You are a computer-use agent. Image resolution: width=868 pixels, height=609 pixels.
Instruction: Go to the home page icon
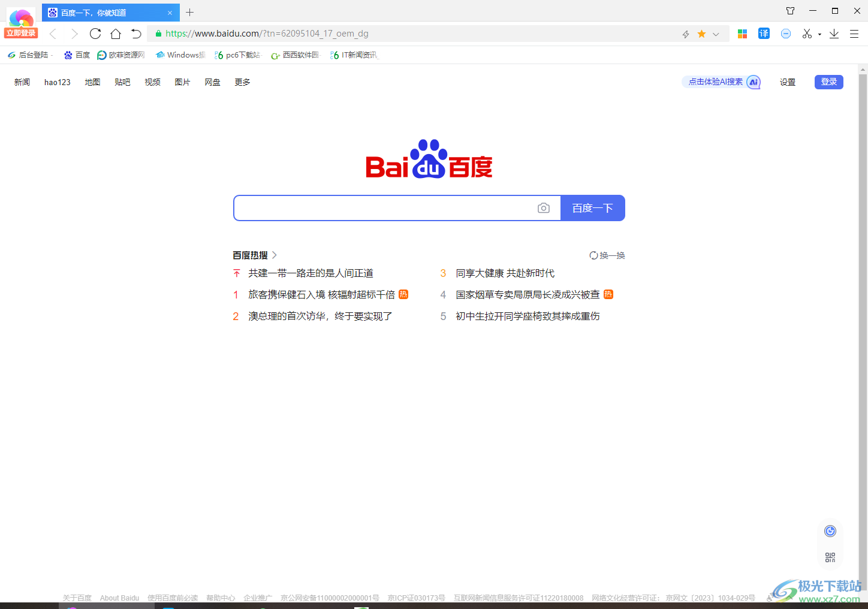[116, 34]
